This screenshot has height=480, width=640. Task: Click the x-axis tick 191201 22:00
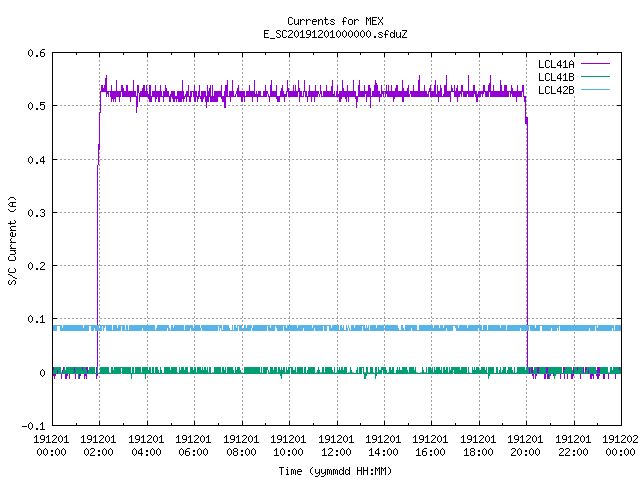pos(573,446)
